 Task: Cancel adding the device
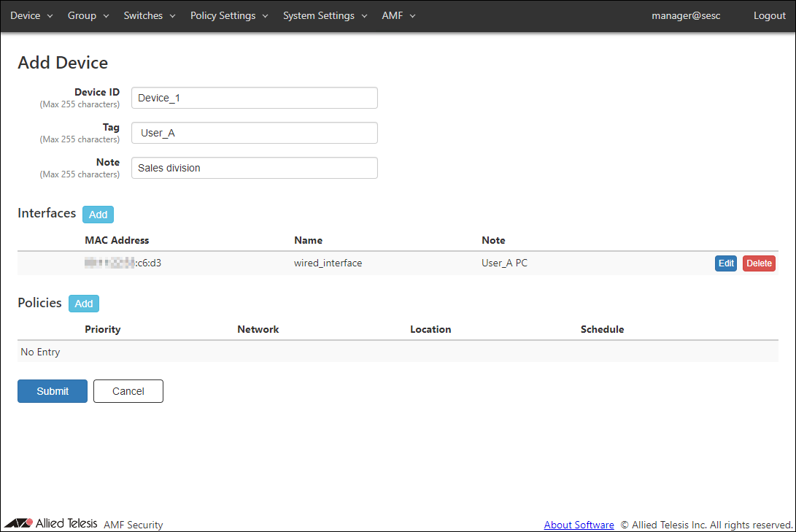click(128, 391)
